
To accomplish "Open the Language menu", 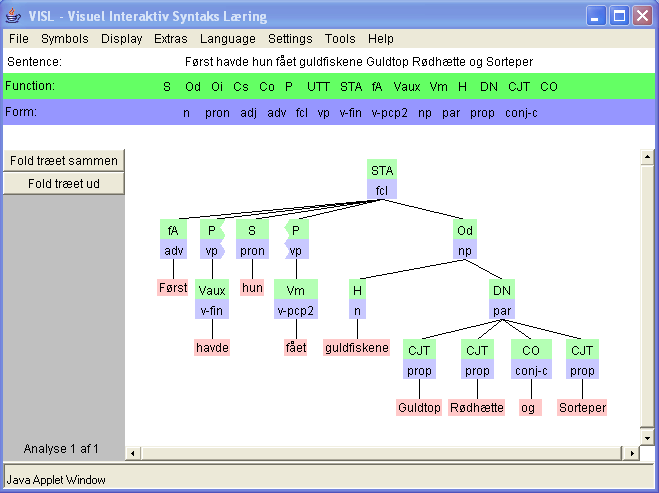I will pyautogui.click(x=227, y=39).
